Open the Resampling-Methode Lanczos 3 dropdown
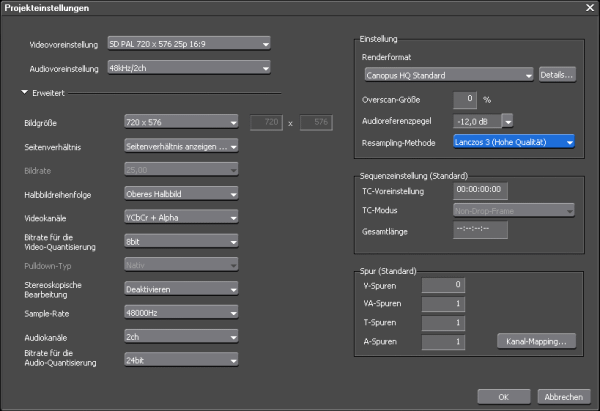The width and height of the screenshot is (600, 411). 514,142
